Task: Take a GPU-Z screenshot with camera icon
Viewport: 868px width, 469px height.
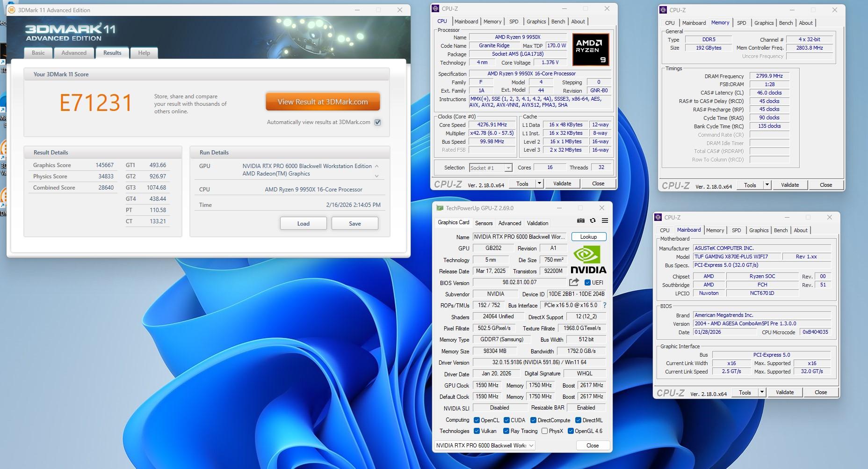Action: 580,221
